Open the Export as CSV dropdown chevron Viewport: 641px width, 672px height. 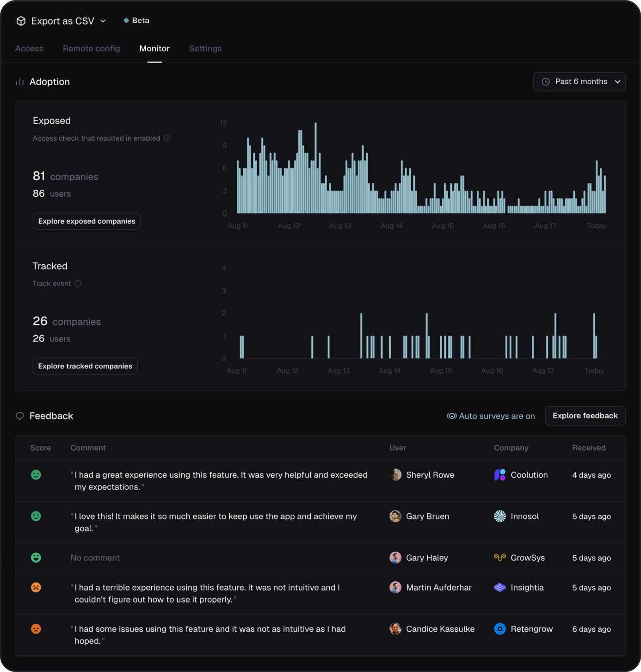(x=103, y=21)
